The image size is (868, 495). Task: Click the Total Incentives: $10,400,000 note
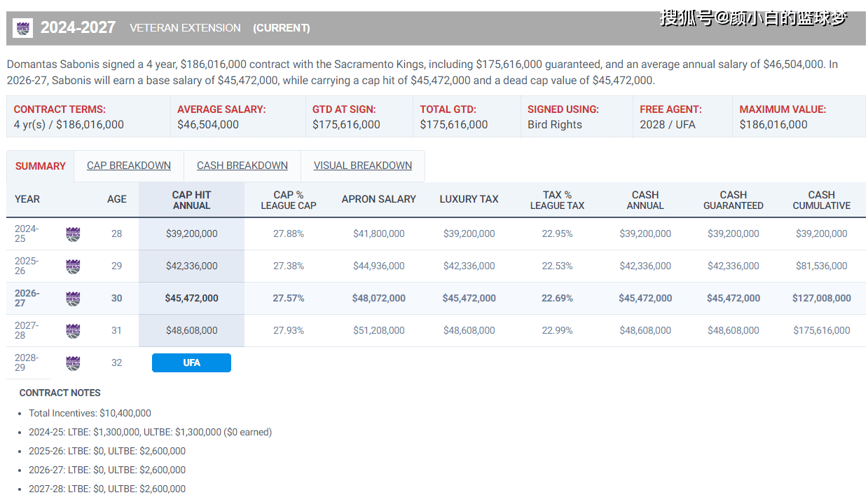(90, 413)
